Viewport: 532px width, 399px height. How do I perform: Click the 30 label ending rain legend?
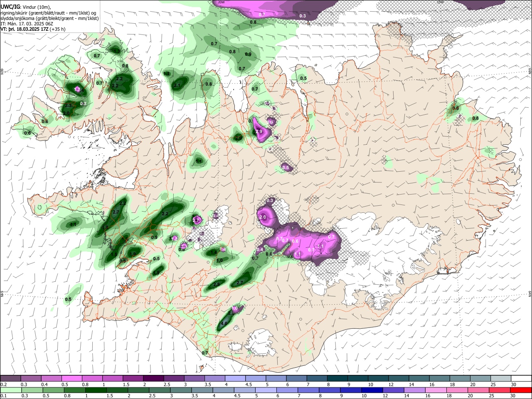pyautogui.click(x=513, y=396)
